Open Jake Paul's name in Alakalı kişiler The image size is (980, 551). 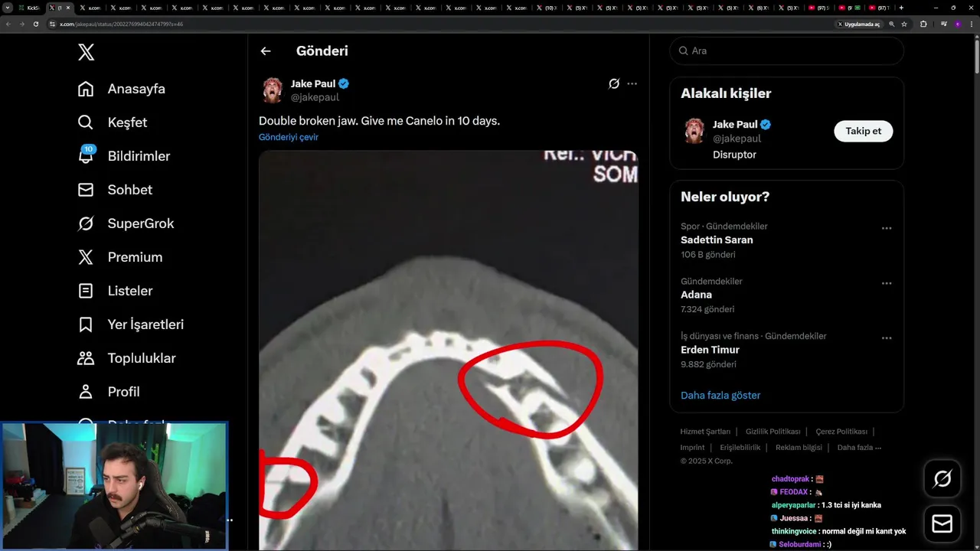point(735,124)
